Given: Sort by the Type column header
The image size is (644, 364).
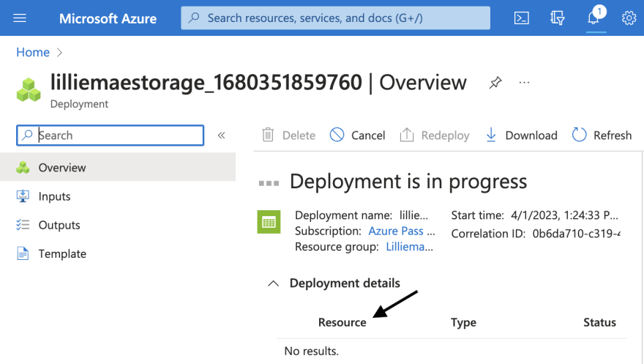Looking at the screenshot, I should point(463,322).
